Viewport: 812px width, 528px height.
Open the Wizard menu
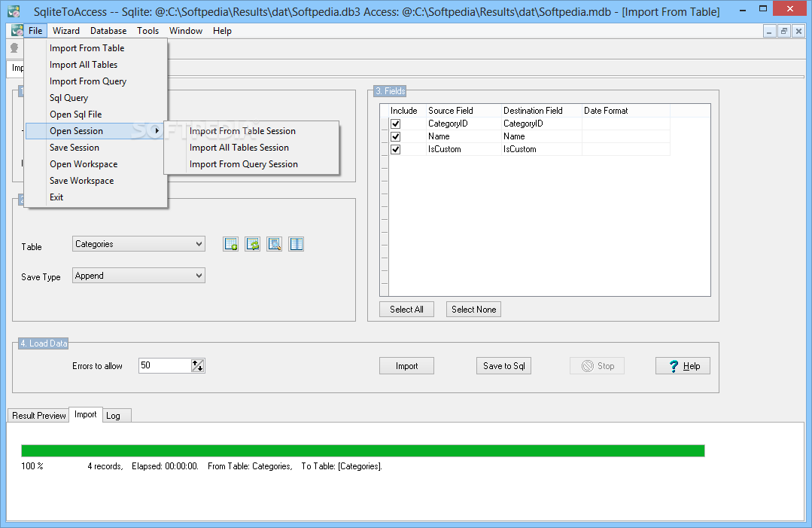[66, 31]
